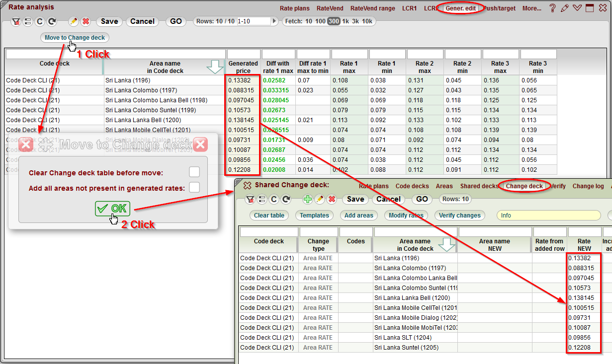Open help via the question mark icon
612x364 pixels.
[x=552, y=8]
